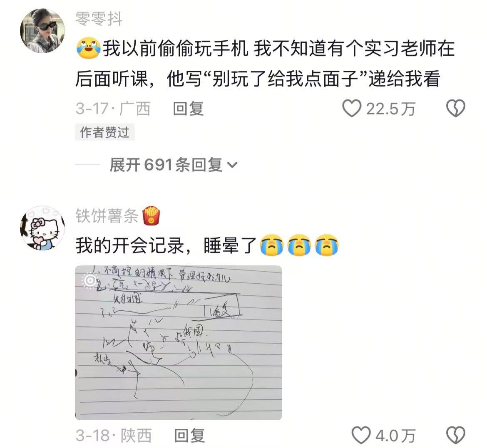Open username 铁饼薯条
This screenshot has height=448, width=487.
107,215
